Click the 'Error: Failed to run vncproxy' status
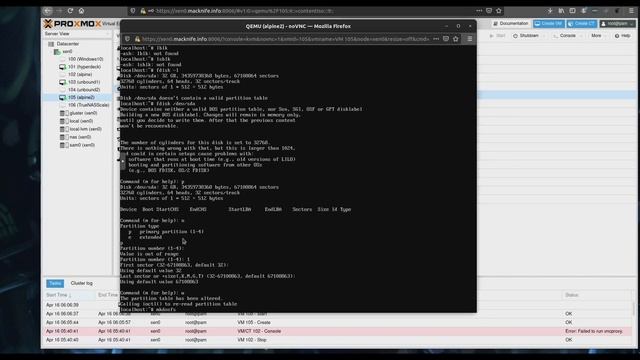This screenshot has width=640, height=360. 594,331
